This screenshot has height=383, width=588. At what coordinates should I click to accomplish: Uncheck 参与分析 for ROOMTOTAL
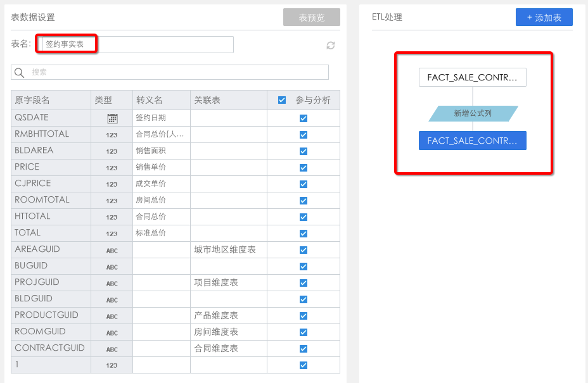click(x=304, y=201)
